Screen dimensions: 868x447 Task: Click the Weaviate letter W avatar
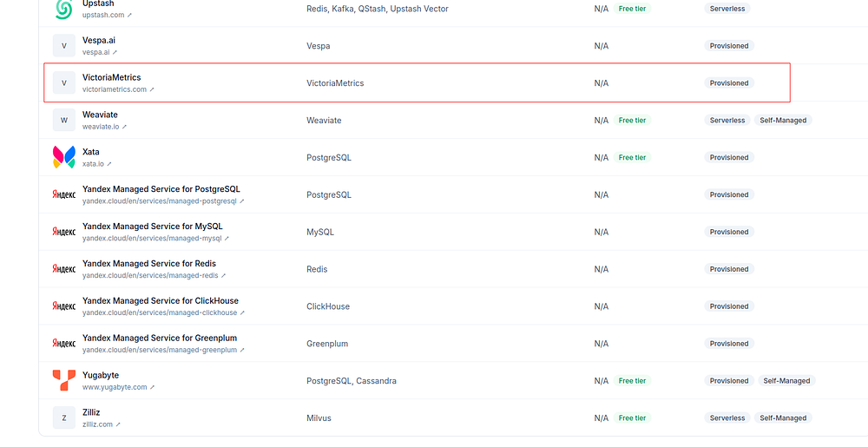click(x=63, y=120)
